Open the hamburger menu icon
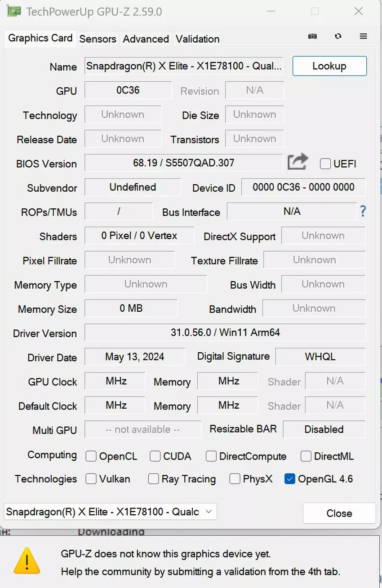Screen dimensions: 382x588 pyautogui.click(x=363, y=36)
